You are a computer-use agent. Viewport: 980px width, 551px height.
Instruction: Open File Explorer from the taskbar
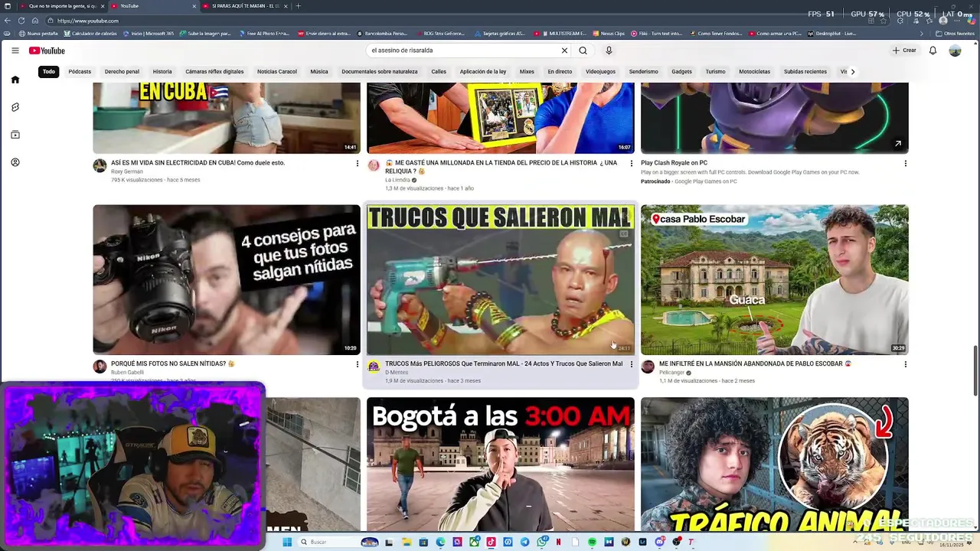point(407,542)
